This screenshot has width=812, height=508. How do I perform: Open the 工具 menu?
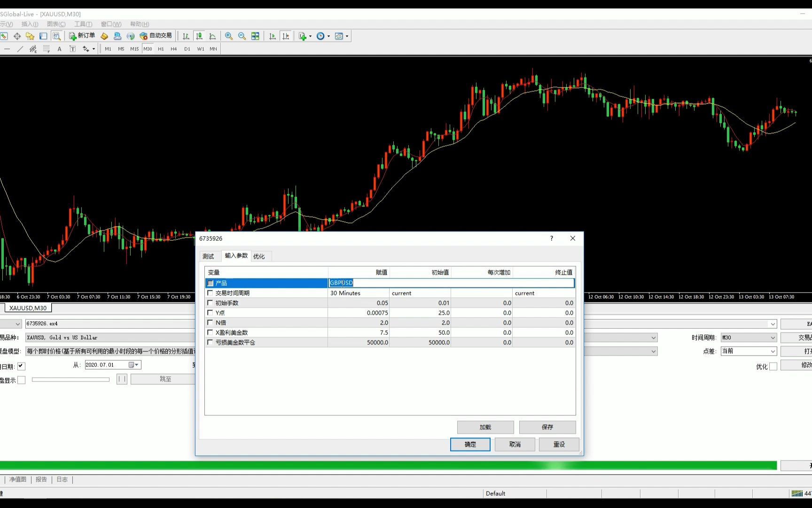click(83, 24)
